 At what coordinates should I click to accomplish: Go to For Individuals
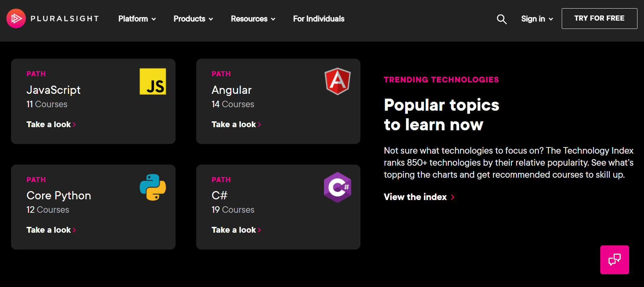tap(319, 19)
